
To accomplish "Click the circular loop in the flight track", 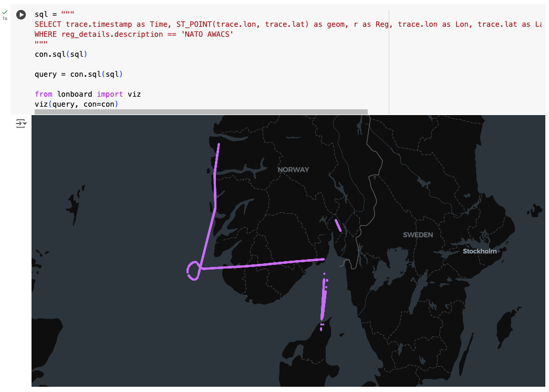I will pyautogui.click(x=193, y=271).
